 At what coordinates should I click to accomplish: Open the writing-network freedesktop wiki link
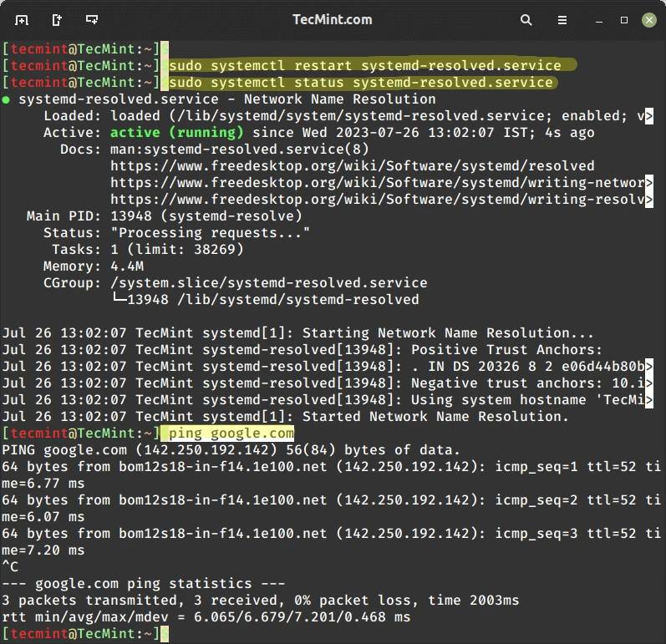click(x=377, y=183)
